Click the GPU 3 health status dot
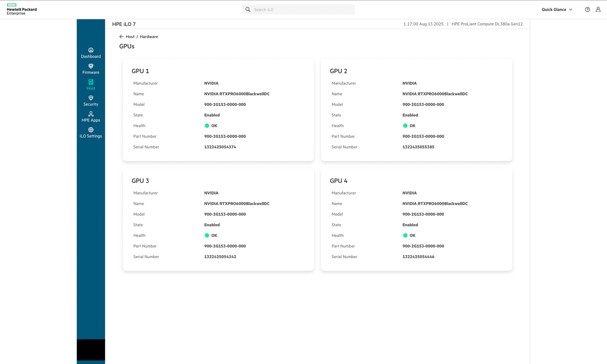 coord(207,235)
